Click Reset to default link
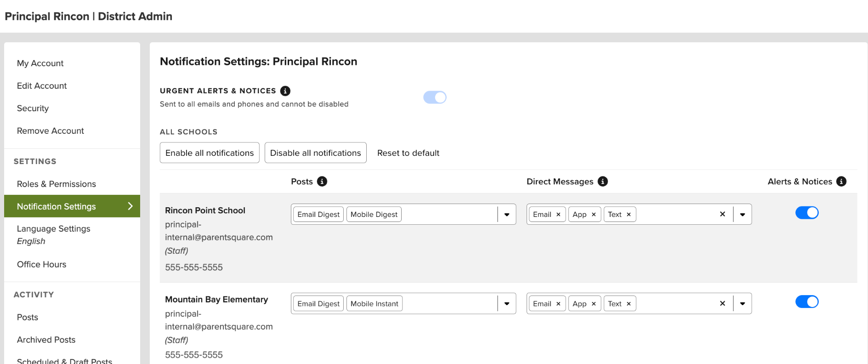This screenshot has height=364, width=868. pyautogui.click(x=408, y=153)
